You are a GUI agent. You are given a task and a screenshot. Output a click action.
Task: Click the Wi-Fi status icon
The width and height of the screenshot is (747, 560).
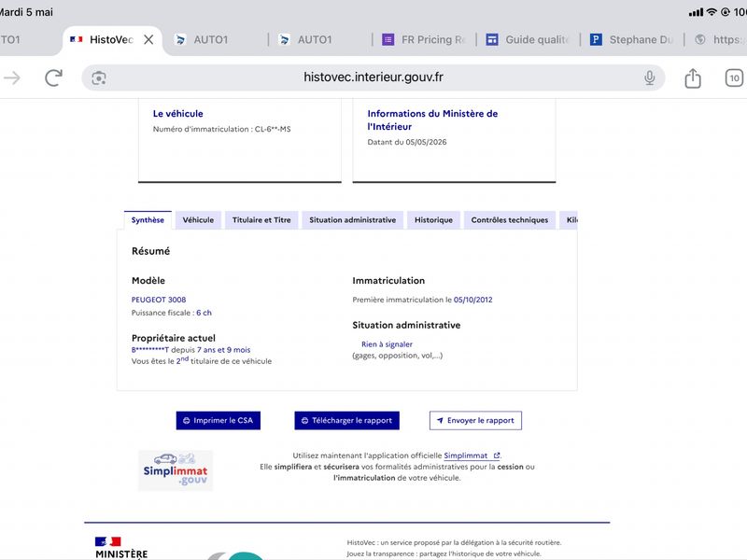coord(712,12)
